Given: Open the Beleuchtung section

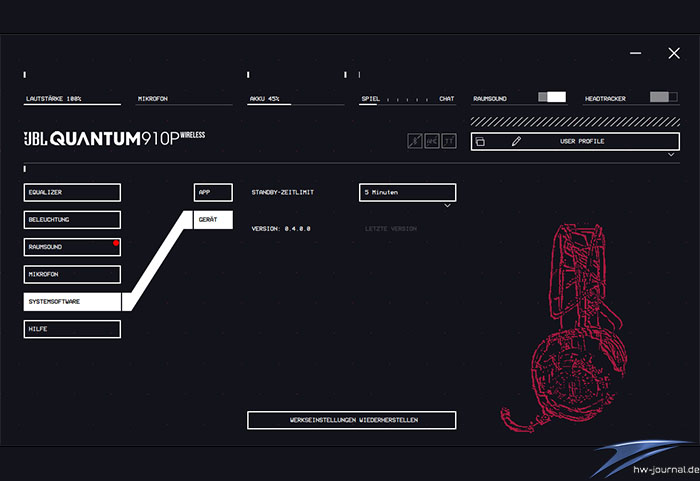Looking at the screenshot, I should click(x=72, y=220).
